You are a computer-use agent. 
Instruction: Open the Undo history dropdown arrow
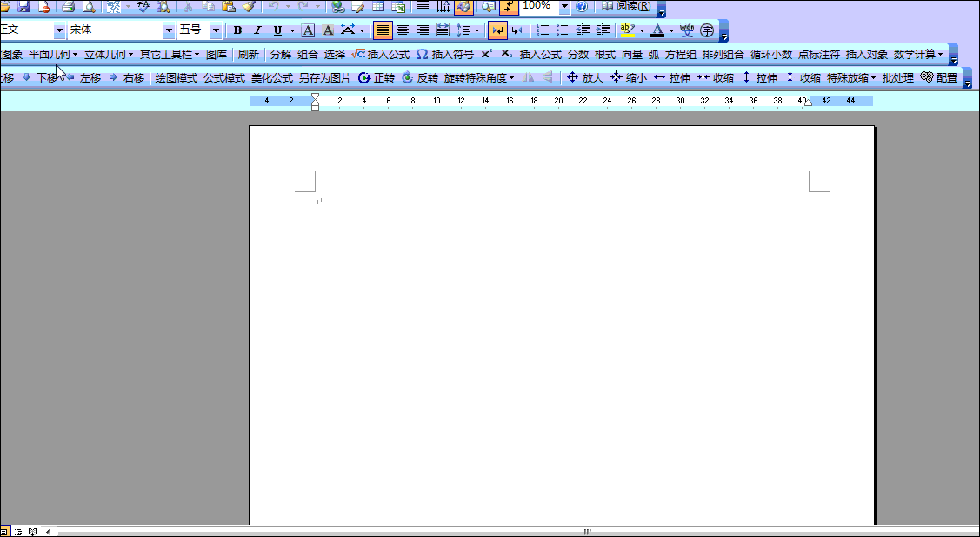[288, 6]
